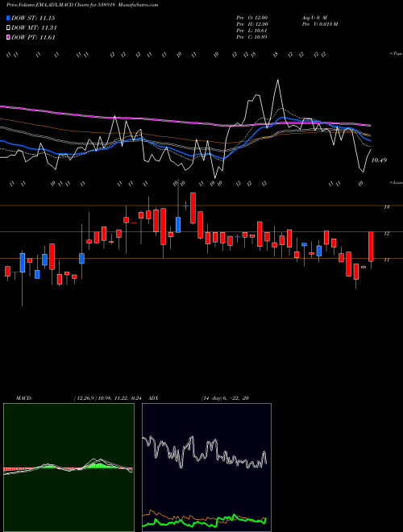Open the dark blue ADX chart panel
The height and width of the screenshot is (532, 403).
206,468
